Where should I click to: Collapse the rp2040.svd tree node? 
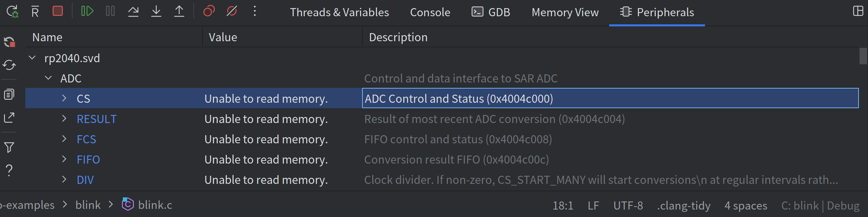32,58
